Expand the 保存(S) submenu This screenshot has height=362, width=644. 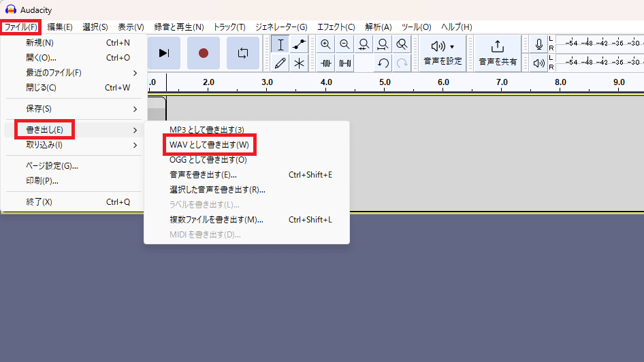tap(74, 109)
